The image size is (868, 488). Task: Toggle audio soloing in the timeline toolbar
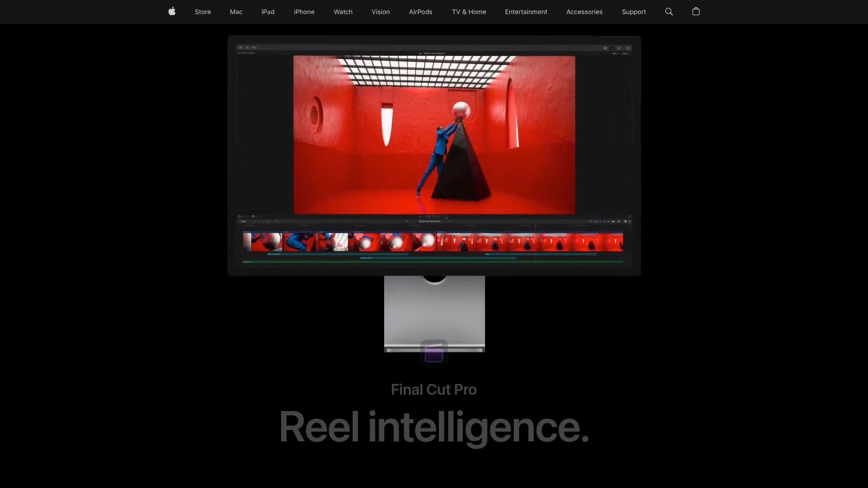tap(613, 221)
